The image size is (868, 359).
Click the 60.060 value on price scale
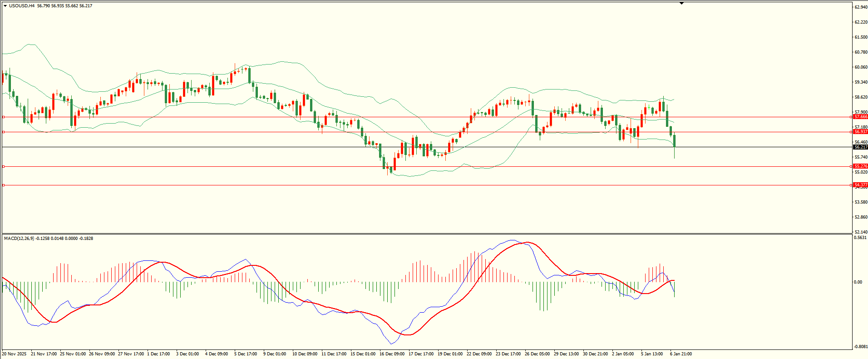[x=861, y=67]
